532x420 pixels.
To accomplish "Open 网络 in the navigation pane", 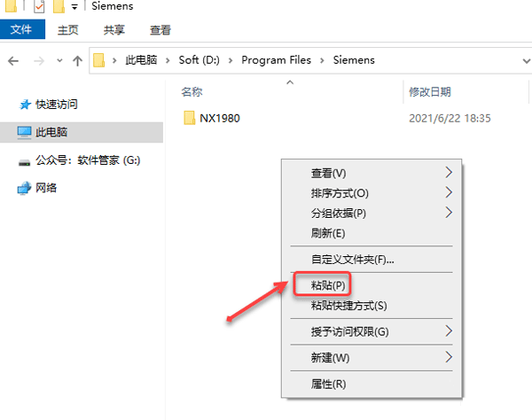I will tap(46, 188).
